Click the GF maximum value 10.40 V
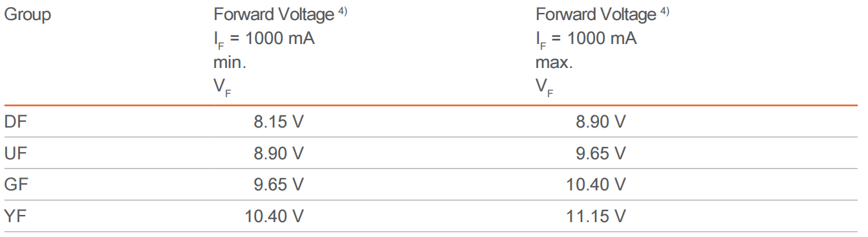Screen dimensions: 868x237 [x=596, y=185]
